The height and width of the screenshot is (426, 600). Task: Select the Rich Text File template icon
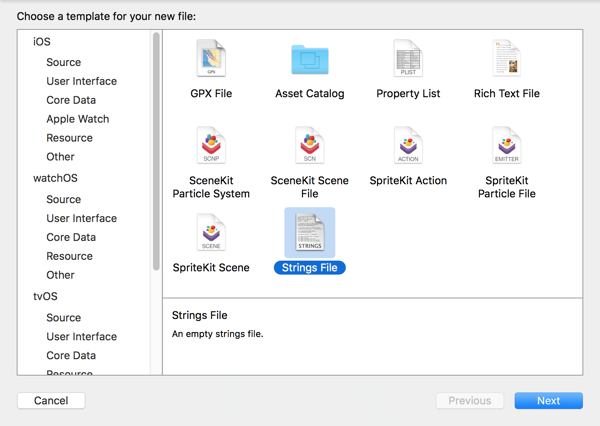click(506, 60)
